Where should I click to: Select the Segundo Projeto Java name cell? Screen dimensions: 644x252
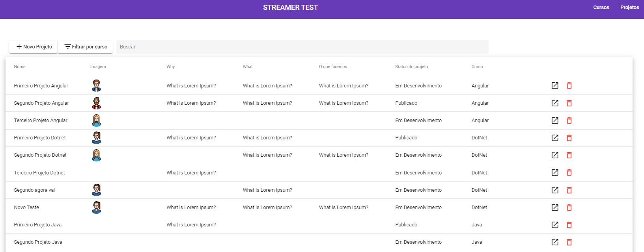(x=38, y=242)
